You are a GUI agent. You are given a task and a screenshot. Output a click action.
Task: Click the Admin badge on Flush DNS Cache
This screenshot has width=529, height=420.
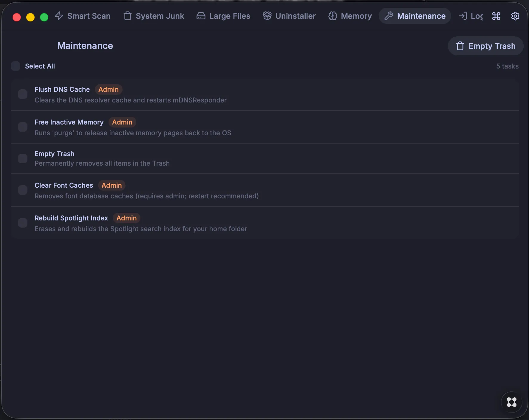click(109, 89)
